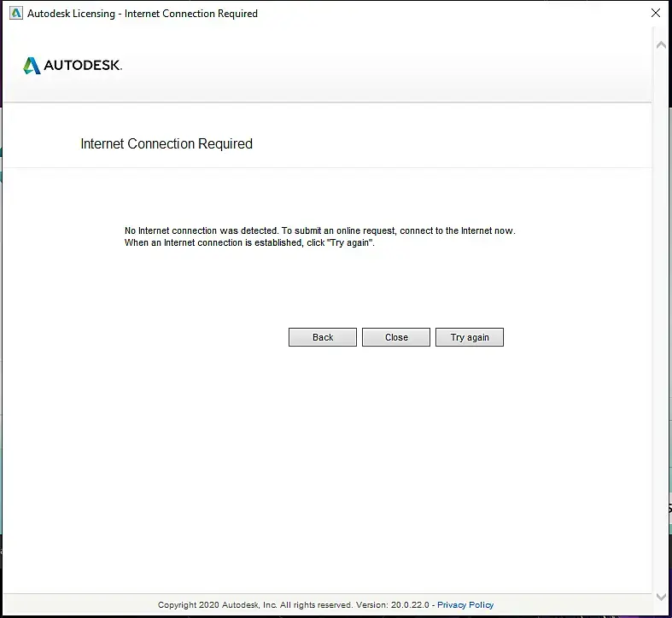The width and height of the screenshot is (672, 618).
Task: Click the Try again button
Action: coord(470,337)
